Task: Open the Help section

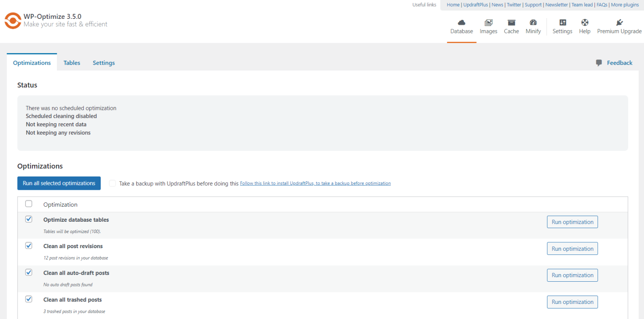Action: pos(584,26)
